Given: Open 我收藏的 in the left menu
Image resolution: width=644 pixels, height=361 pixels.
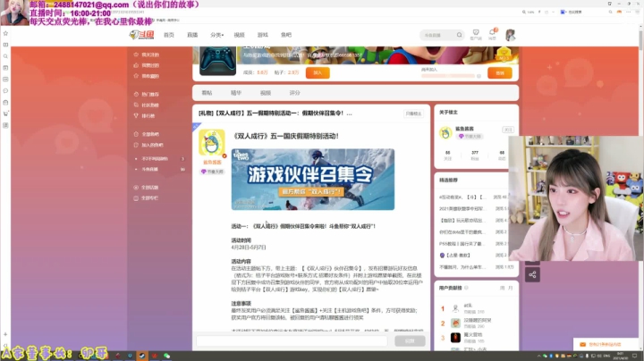Looking at the screenshot, I should point(150,76).
